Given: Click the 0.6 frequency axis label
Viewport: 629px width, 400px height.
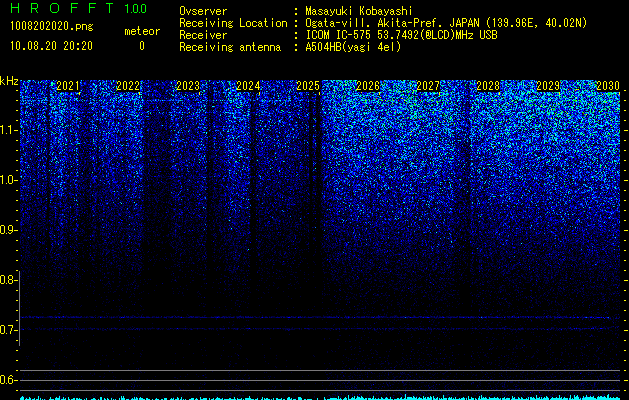Looking at the screenshot, I should [x=8, y=380].
